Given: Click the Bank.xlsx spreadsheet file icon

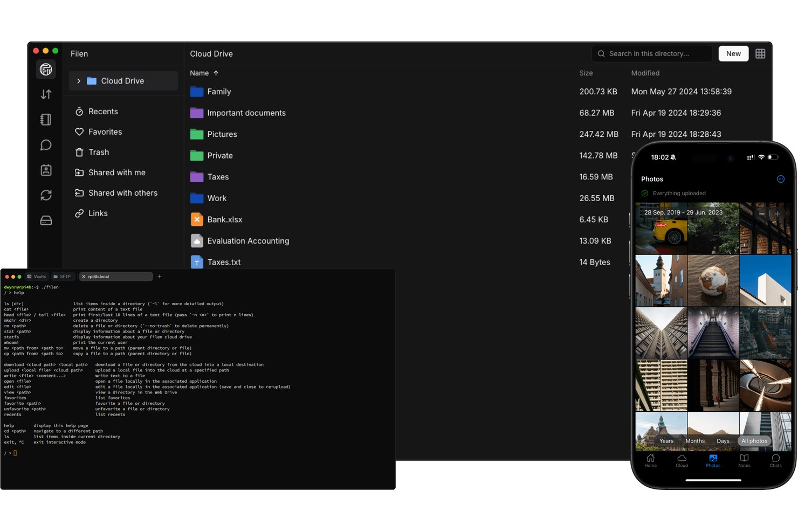Looking at the screenshot, I should [197, 219].
